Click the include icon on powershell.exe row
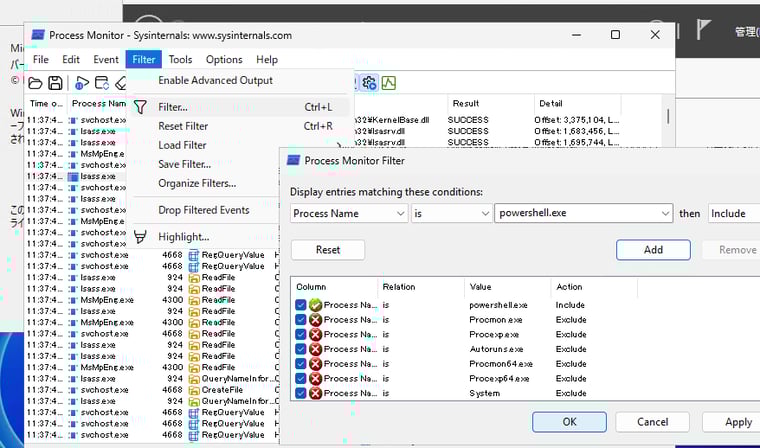This screenshot has width=760, height=448. pos(316,305)
